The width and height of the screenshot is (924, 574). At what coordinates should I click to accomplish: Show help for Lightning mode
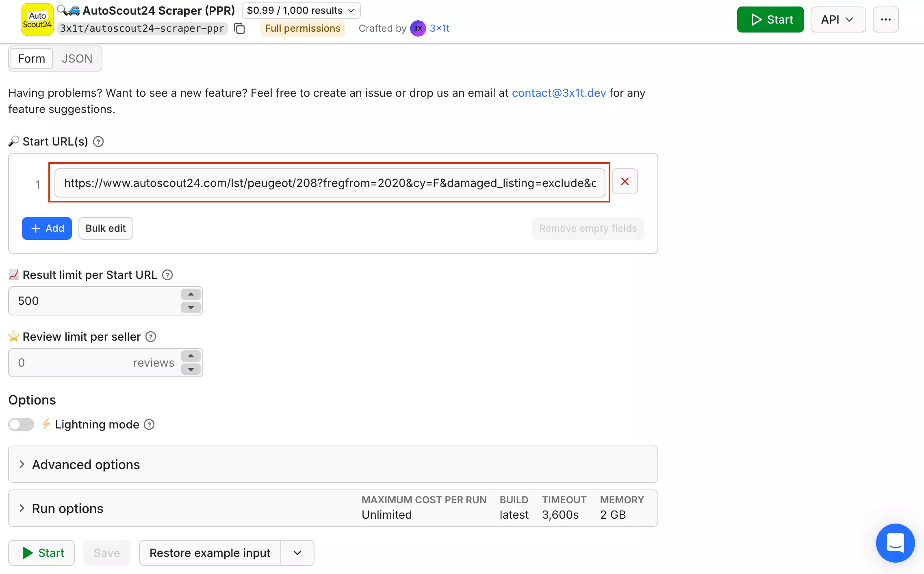coord(150,424)
